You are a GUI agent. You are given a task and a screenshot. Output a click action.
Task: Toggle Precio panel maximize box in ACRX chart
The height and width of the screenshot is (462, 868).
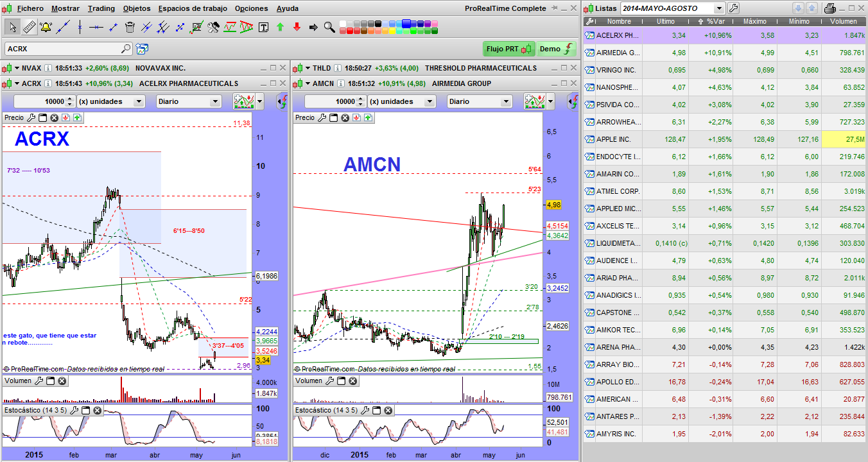[x=42, y=118]
